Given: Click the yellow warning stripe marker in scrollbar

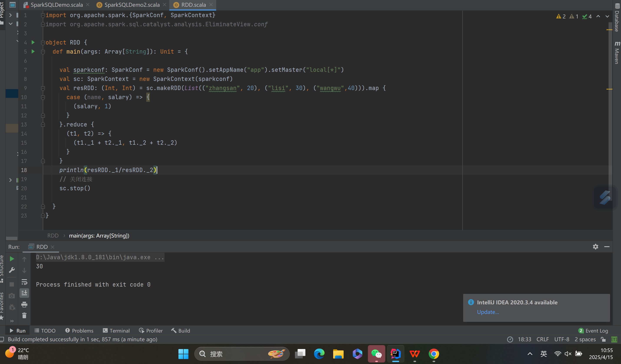Looking at the screenshot, I should tap(609, 30).
